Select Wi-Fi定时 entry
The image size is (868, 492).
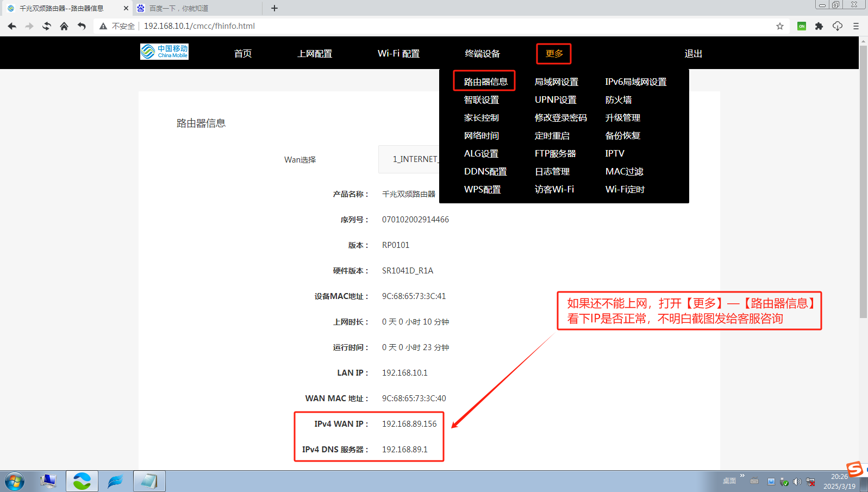pos(625,189)
